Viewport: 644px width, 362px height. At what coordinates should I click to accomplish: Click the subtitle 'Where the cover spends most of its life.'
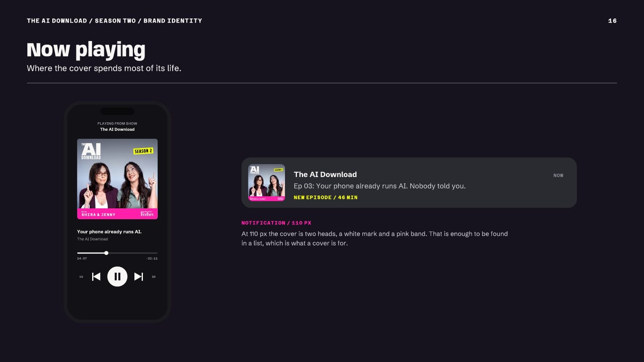pos(104,68)
